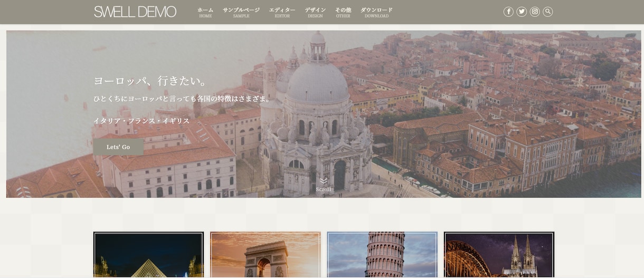Click the Lets' Go button

click(x=118, y=147)
